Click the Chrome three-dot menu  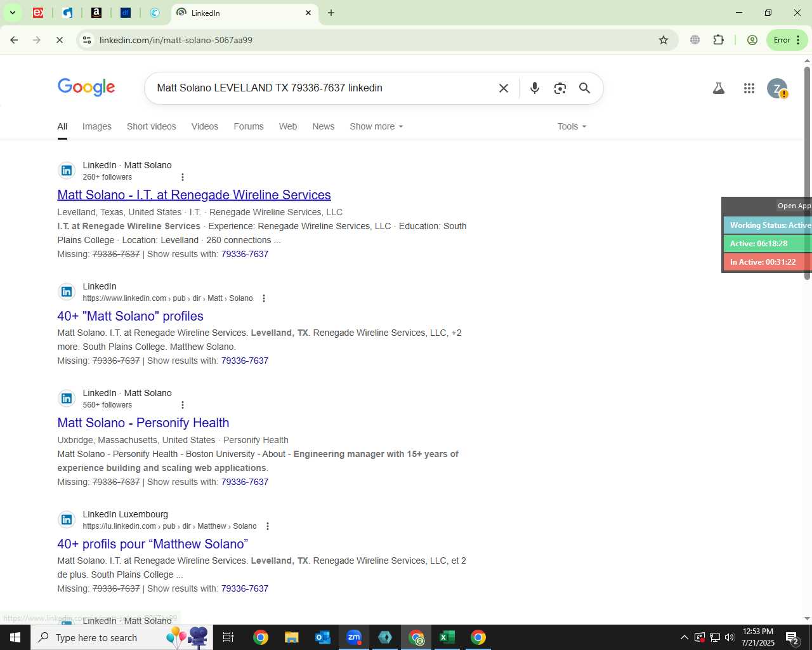[798, 40]
